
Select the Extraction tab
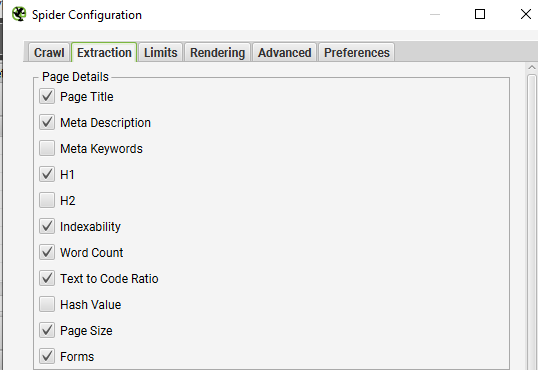[104, 53]
